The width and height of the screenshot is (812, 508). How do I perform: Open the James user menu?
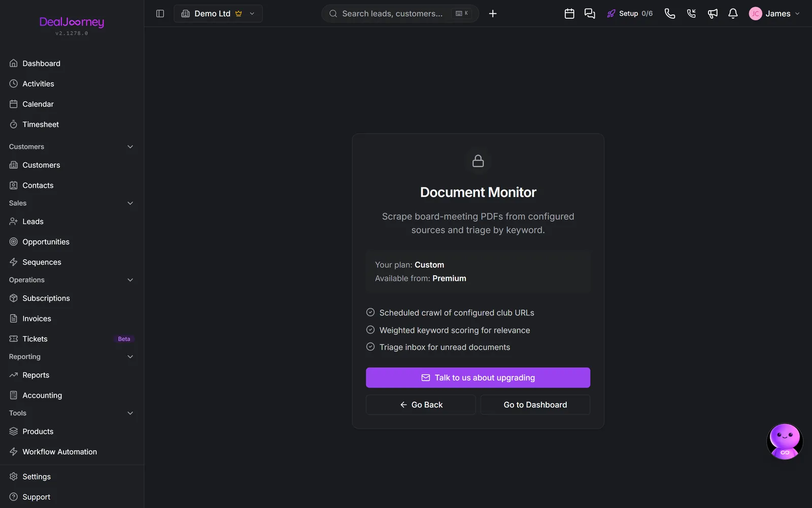(x=774, y=14)
